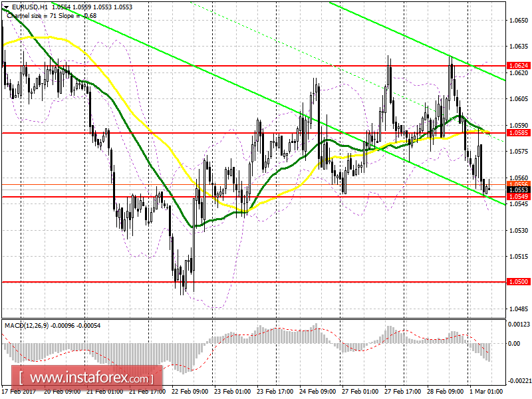Screen dimensions: 532x399
Task: Open the www.instaforex.com watermark link
Action: coord(87,378)
